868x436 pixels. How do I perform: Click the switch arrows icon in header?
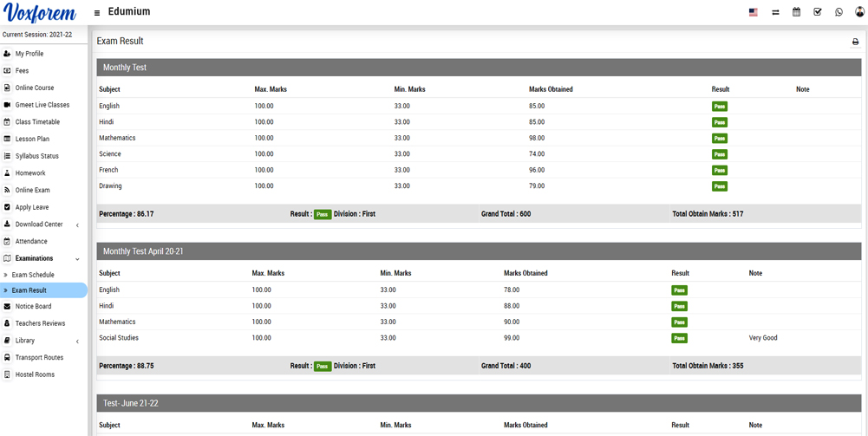(774, 12)
